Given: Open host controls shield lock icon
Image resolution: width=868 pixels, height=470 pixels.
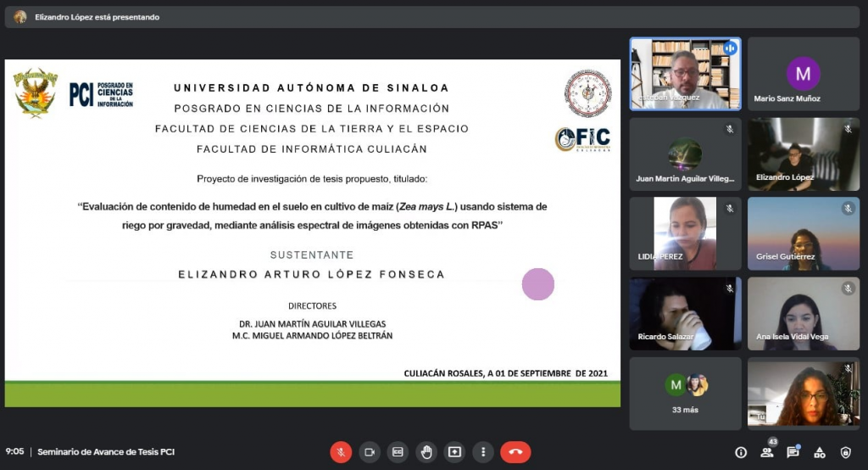Looking at the screenshot, I should pos(845,452).
